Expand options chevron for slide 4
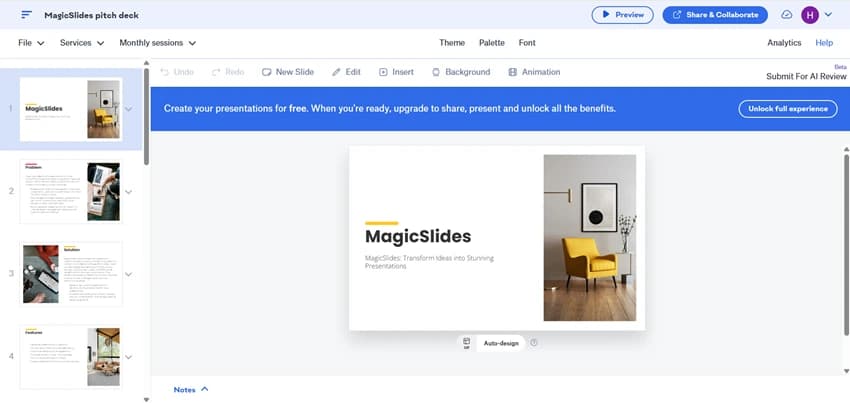850x403 pixels. coord(128,357)
